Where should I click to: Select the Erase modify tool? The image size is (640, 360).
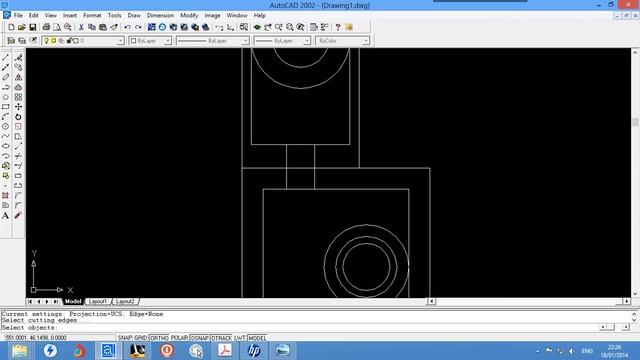(18, 58)
